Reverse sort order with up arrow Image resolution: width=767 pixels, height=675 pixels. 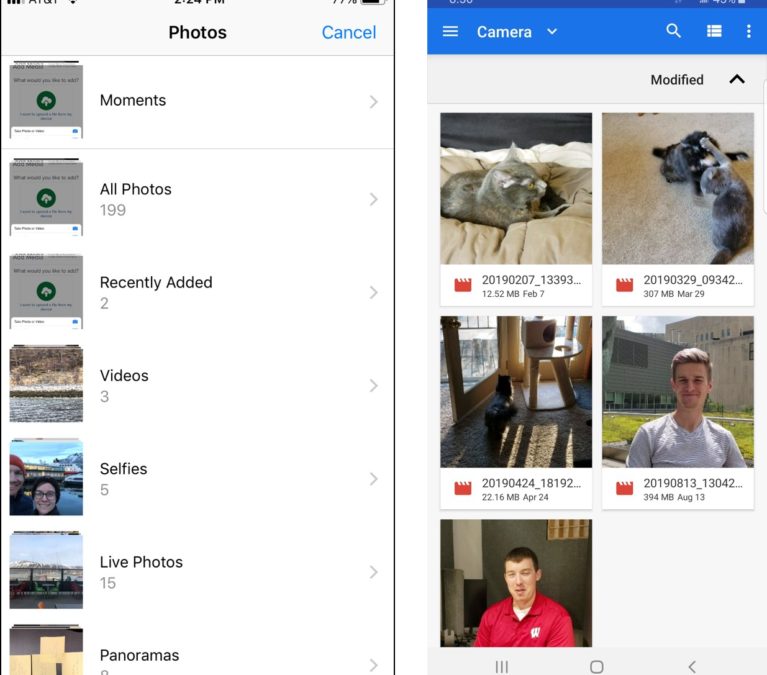(737, 79)
